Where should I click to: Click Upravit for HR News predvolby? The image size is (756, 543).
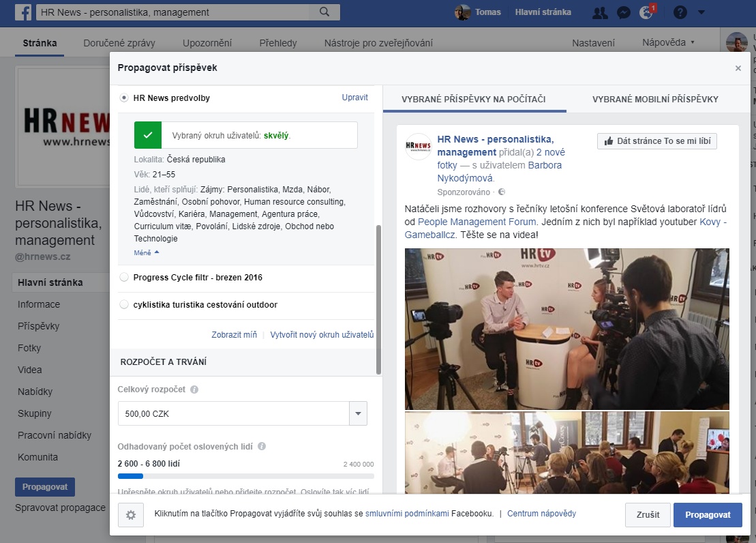[355, 98]
